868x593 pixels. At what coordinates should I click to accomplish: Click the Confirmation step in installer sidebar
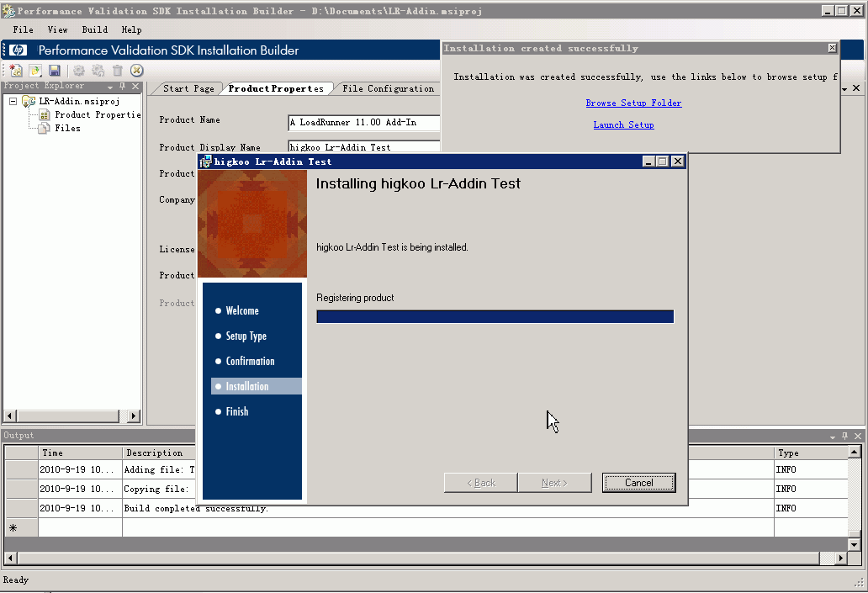(250, 361)
